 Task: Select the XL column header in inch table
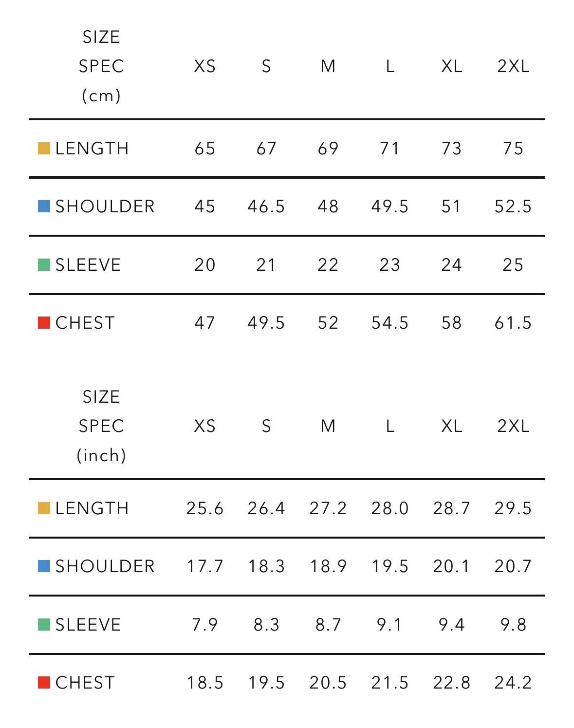(x=451, y=426)
